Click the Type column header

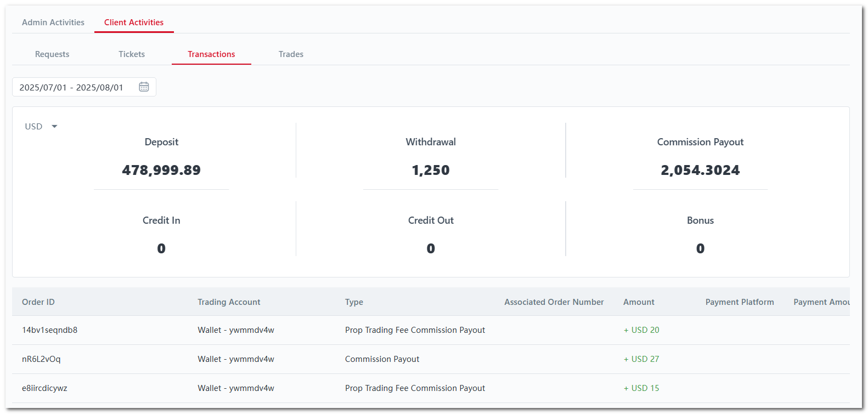point(354,302)
